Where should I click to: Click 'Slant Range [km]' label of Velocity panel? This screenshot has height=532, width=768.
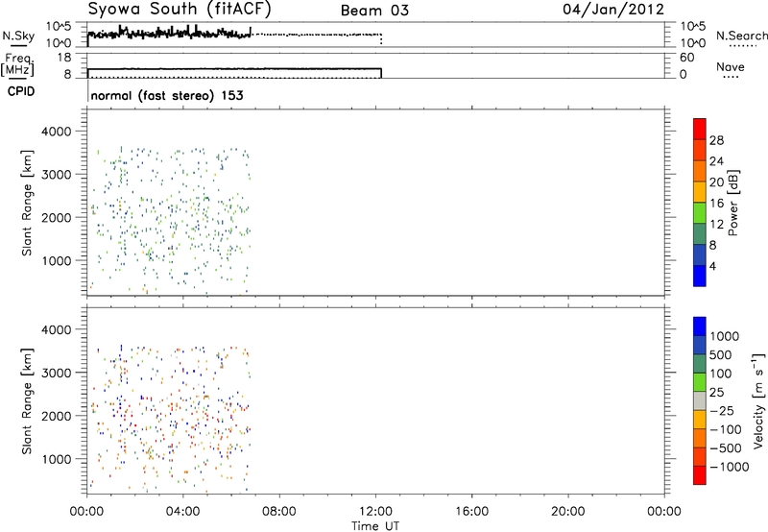pos(28,401)
